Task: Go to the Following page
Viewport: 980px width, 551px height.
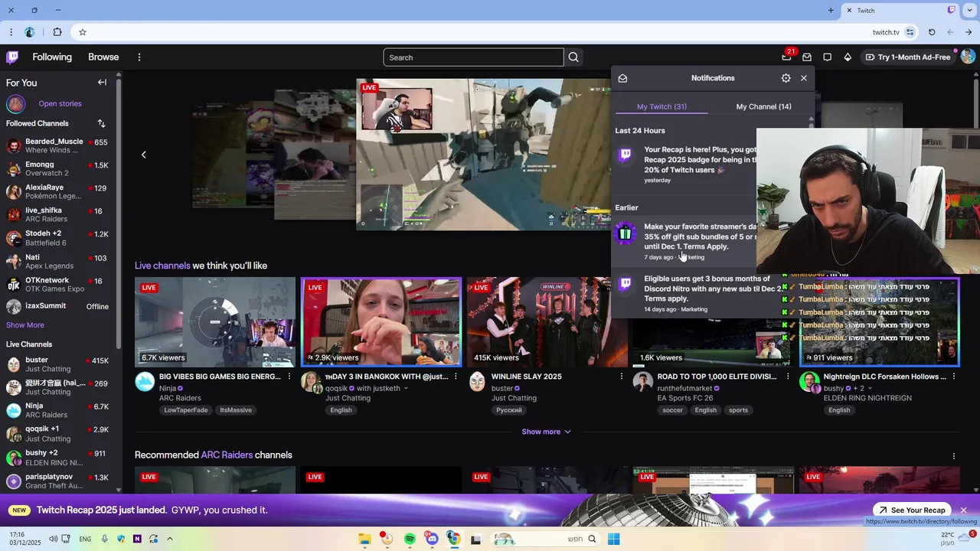Action: coord(52,57)
